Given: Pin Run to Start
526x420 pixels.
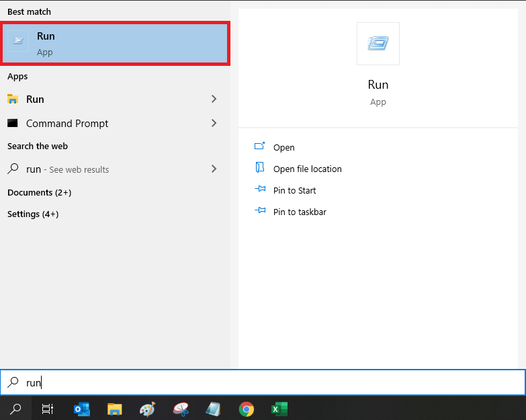Looking at the screenshot, I should 294,190.
